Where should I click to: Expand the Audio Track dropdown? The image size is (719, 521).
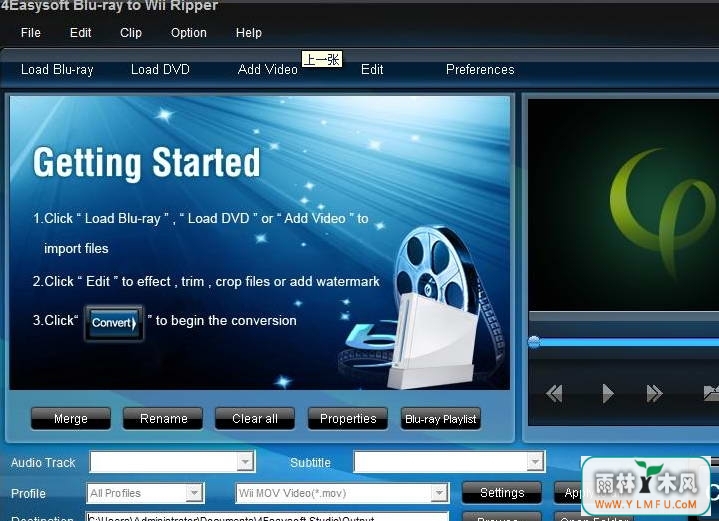245,462
